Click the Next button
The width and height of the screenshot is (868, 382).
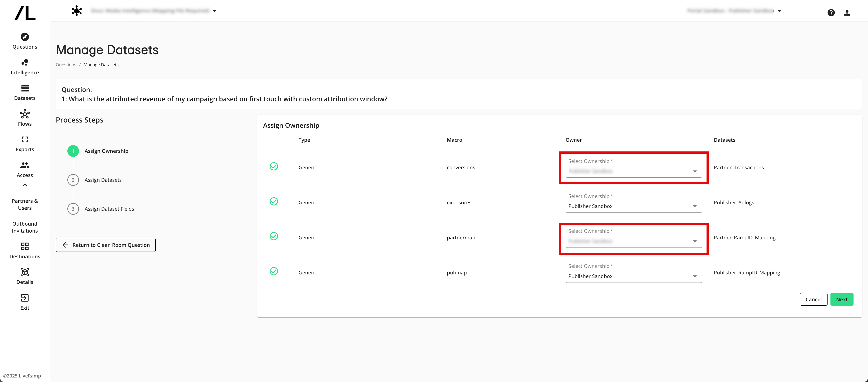[x=842, y=299]
